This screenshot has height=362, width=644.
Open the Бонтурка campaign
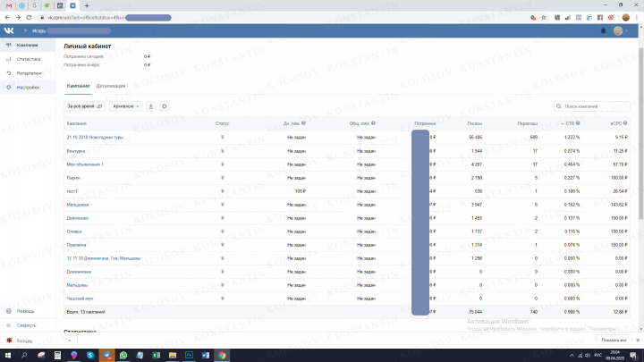tap(75, 151)
